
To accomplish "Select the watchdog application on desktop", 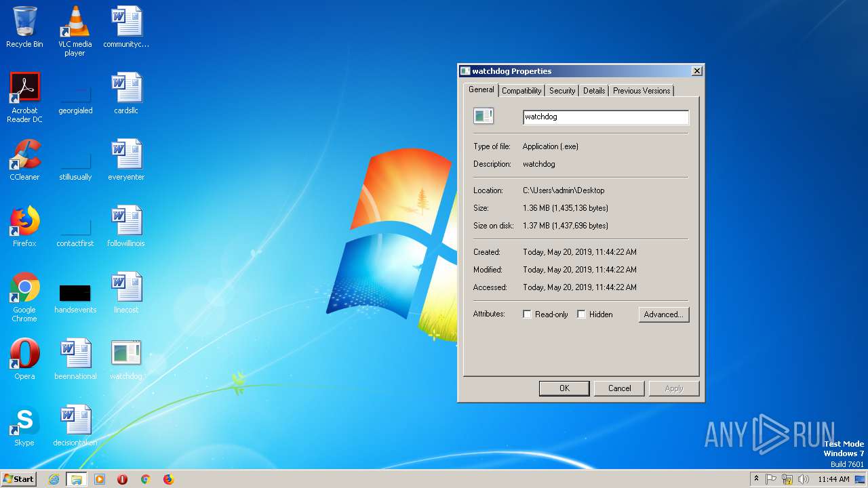I will pyautogui.click(x=126, y=360).
